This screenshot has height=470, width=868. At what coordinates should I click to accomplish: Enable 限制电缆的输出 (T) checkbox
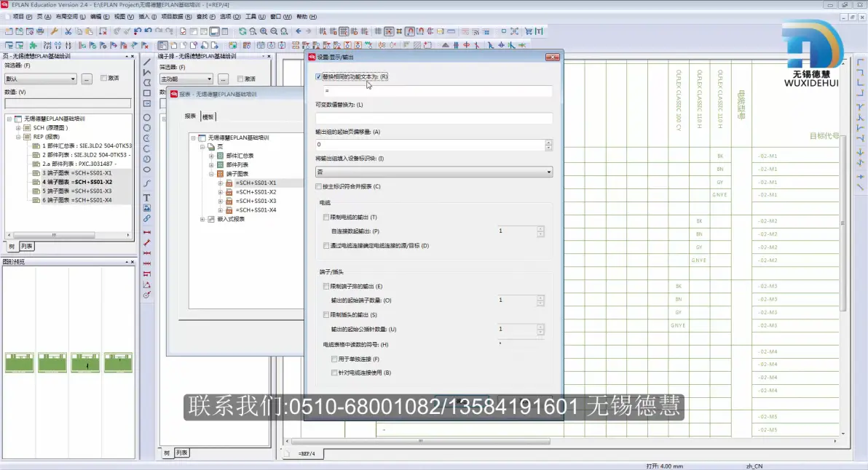(x=326, y=218)
